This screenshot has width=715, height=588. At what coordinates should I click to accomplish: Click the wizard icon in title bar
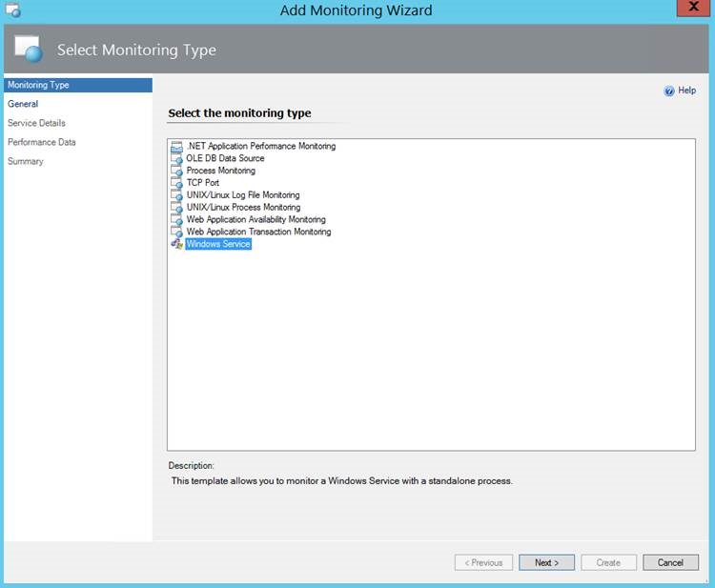coord(12,10)
